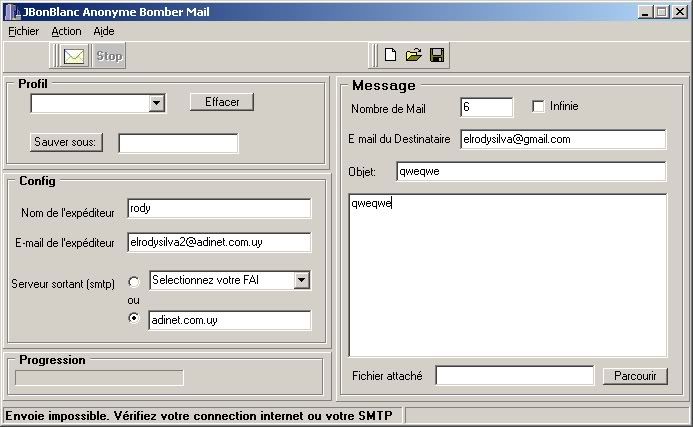Click the Nombre de Mail field
Screen dimensions: 693x427
[x=487, y=107]
